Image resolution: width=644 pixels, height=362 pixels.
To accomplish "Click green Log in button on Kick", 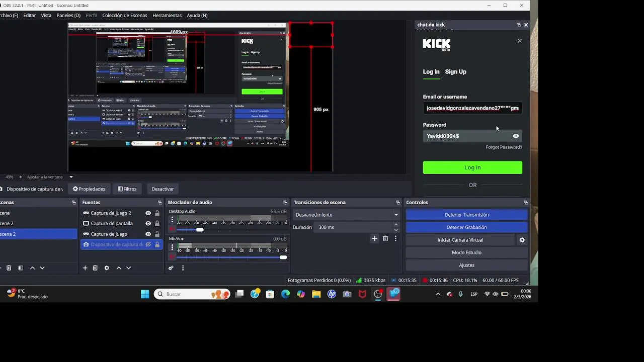I will point(472,167).
